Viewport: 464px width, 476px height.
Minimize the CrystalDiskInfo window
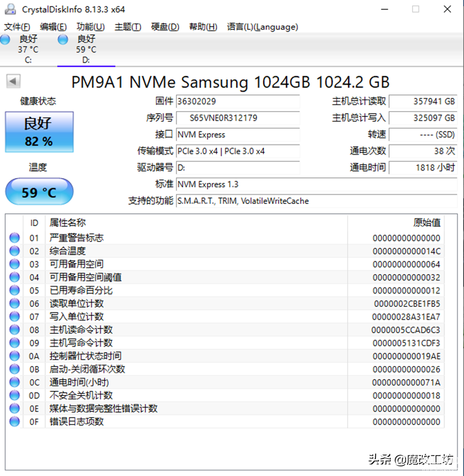[385, 10]
